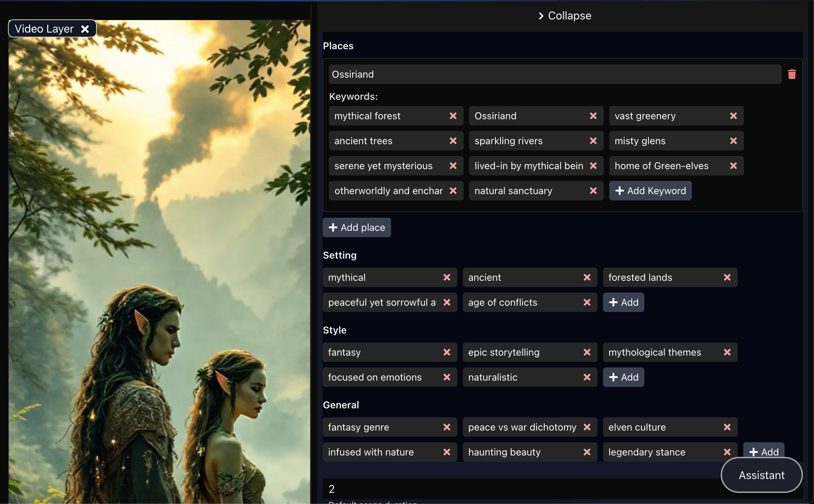Remove the 'sparkling rivers' keyword
The width and height of the screenshot is (814, 504).
pyautogui.click(x=593, y=141)
